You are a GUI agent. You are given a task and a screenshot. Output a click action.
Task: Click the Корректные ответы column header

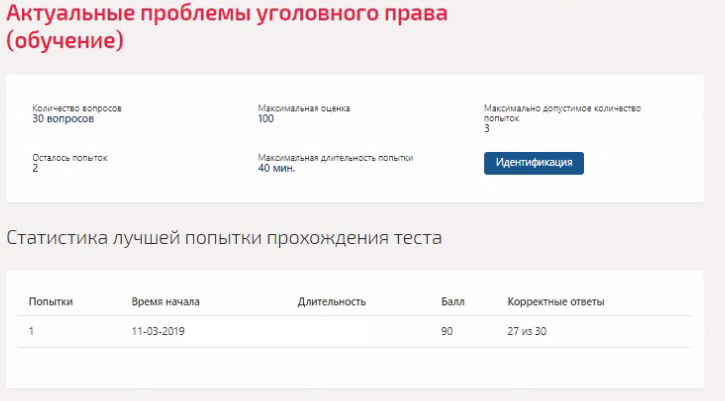556,302
